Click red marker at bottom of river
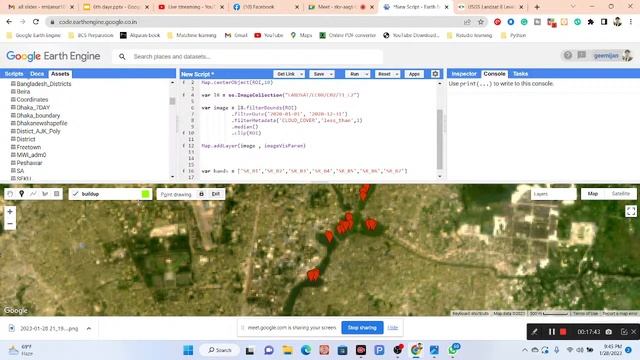 tap(313, 275)
